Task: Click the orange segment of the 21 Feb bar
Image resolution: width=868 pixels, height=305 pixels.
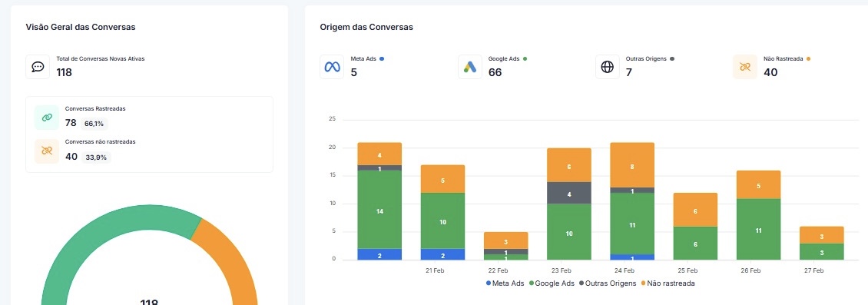Action: coord(442,179)
